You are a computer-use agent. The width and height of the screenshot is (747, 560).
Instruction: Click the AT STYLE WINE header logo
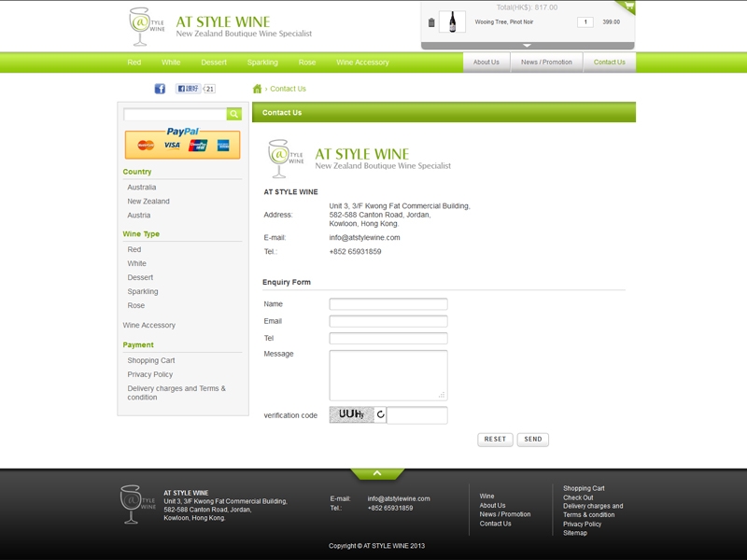pyautogui.click(x=220, y=26)
